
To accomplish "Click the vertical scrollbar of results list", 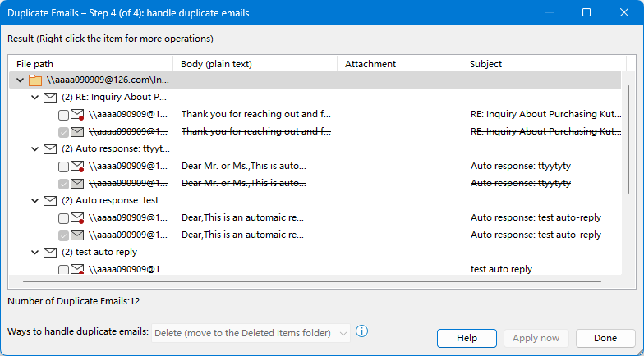I will (628, 139).
